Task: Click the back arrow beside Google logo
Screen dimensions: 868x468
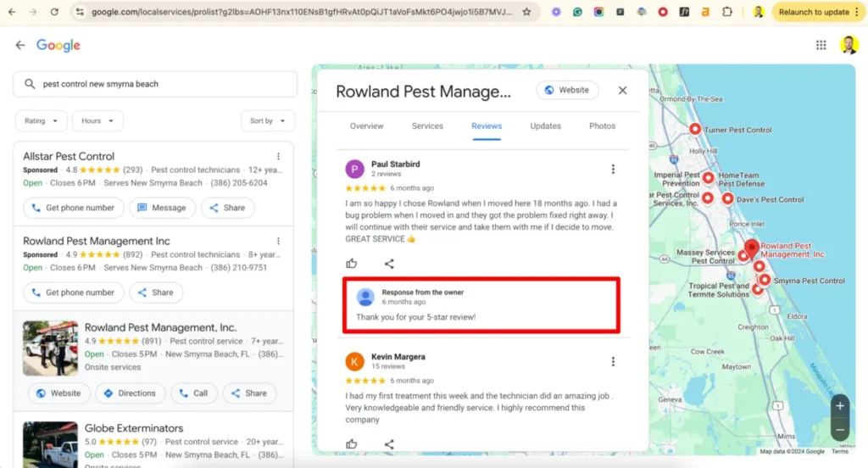Action: [x=20, y=46]
